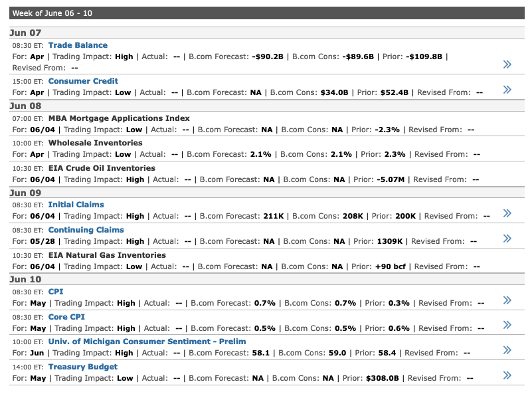532x394 pixels.
Task: Expand the Core CPI row arrow
Action: (x=507, y=325)
